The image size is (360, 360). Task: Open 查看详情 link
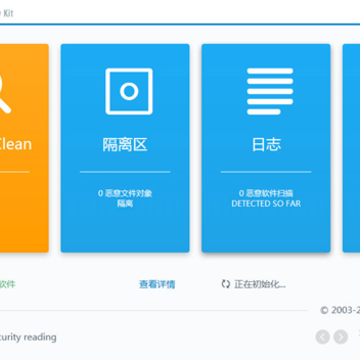click(157, 284)
